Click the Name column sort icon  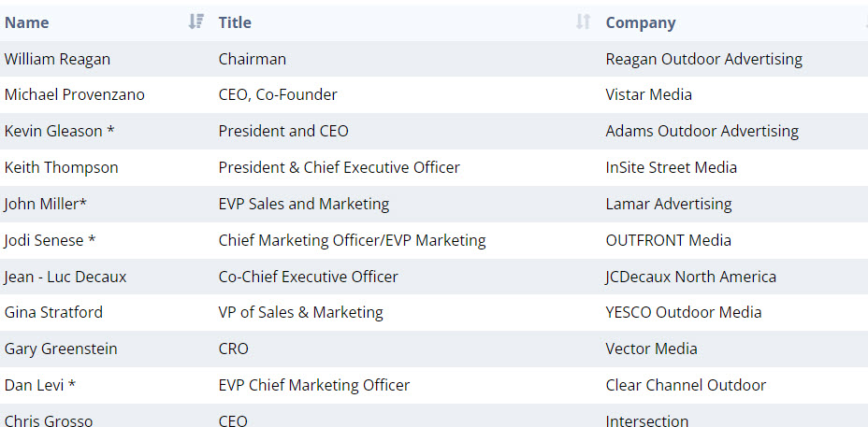195,21
